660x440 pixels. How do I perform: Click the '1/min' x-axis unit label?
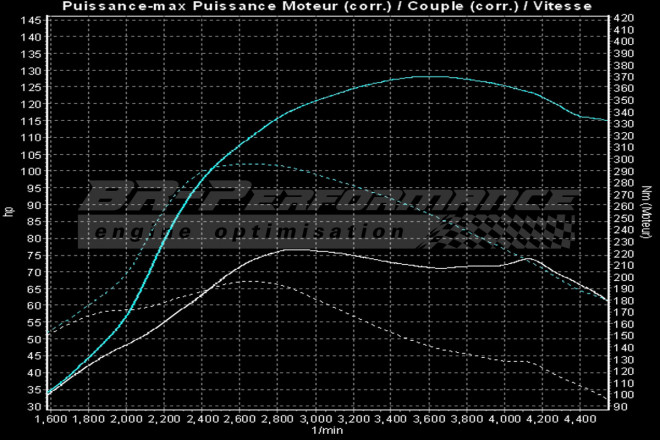click(326, 431)
